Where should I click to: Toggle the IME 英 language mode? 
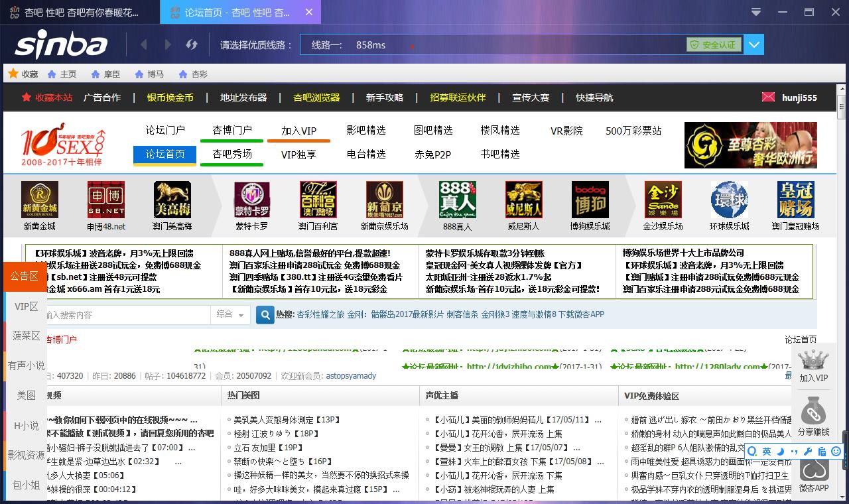[766, 452]
